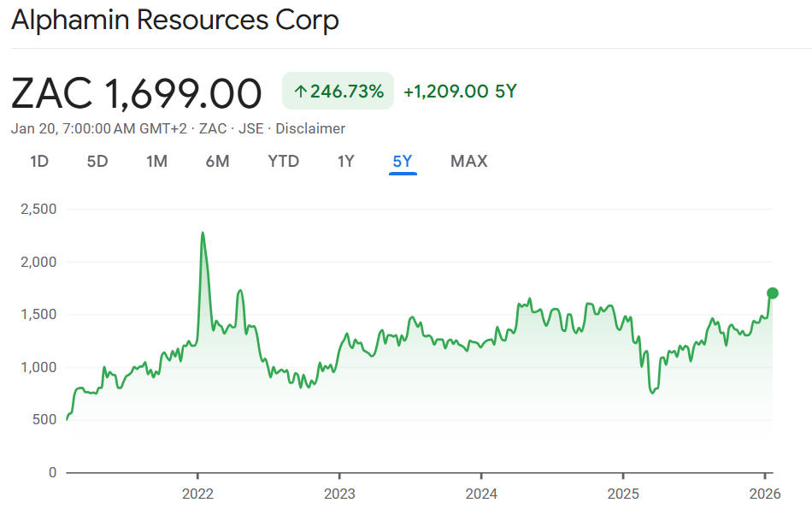Click the 2024 x-axis label
The image size is (812, 509).
(481, 493)
